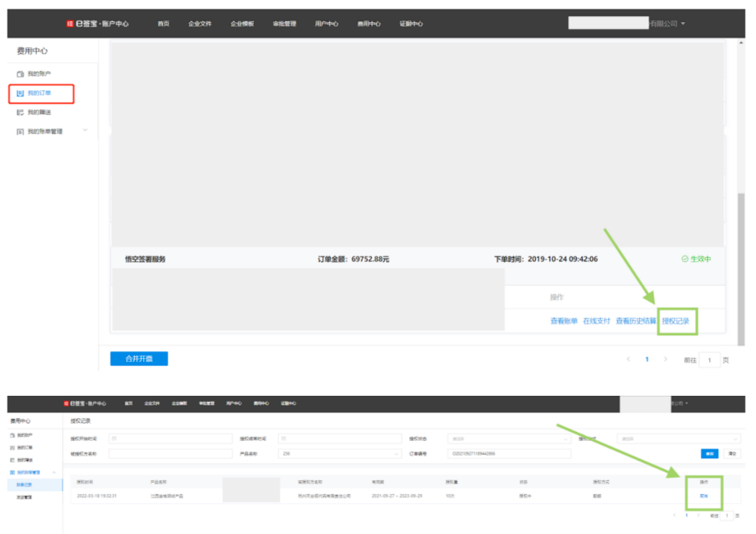Click the 清空 button
Image resolution: width=756 pixels, height=534 pixels.
click(x=732, y=454)
